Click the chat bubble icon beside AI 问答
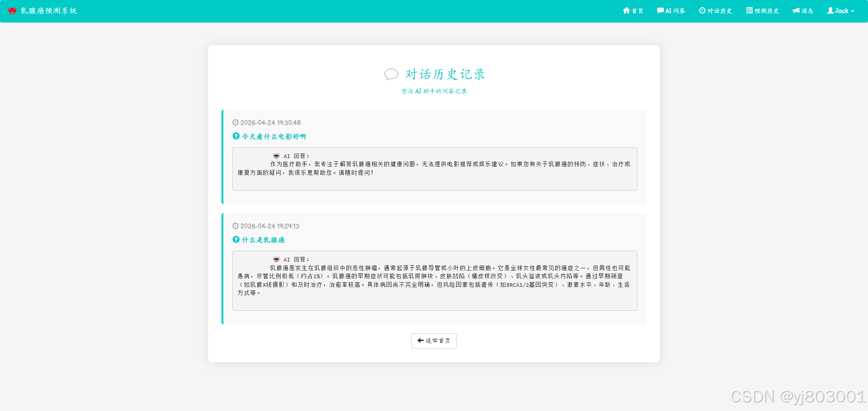Viewport: 868px width, 411px height. [660, 10]
